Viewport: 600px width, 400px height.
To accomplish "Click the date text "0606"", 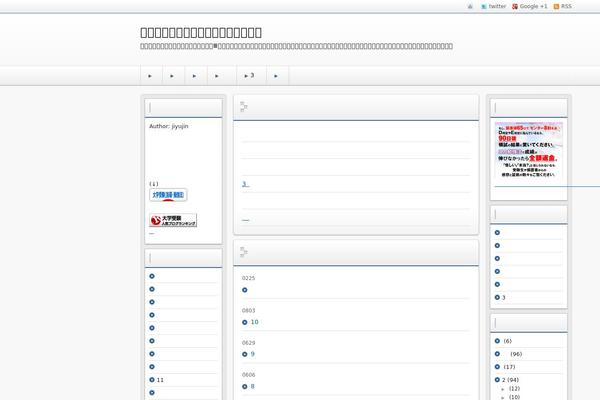I will [248, 375].
